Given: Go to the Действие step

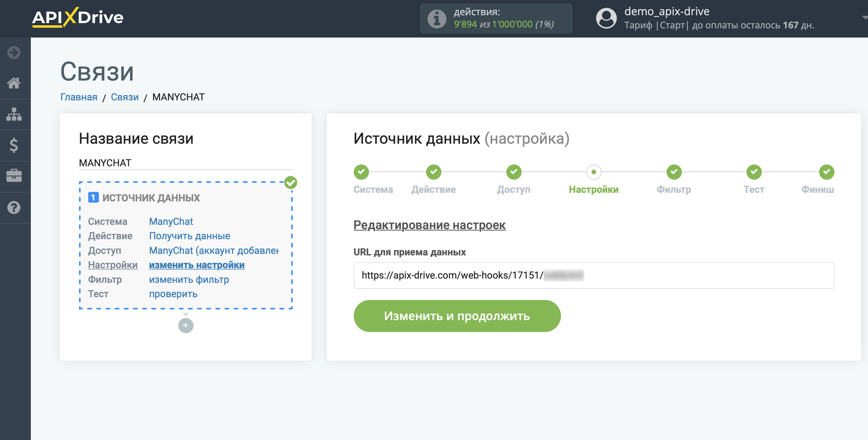Looking at the screenshot, I should pos(434,172).
